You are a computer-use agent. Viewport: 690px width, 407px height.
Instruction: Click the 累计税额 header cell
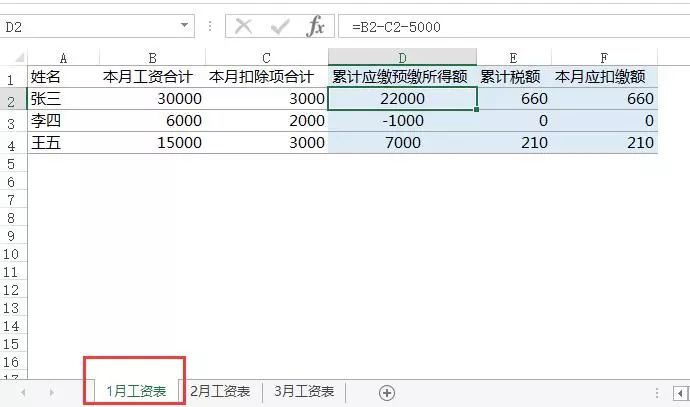514,77
